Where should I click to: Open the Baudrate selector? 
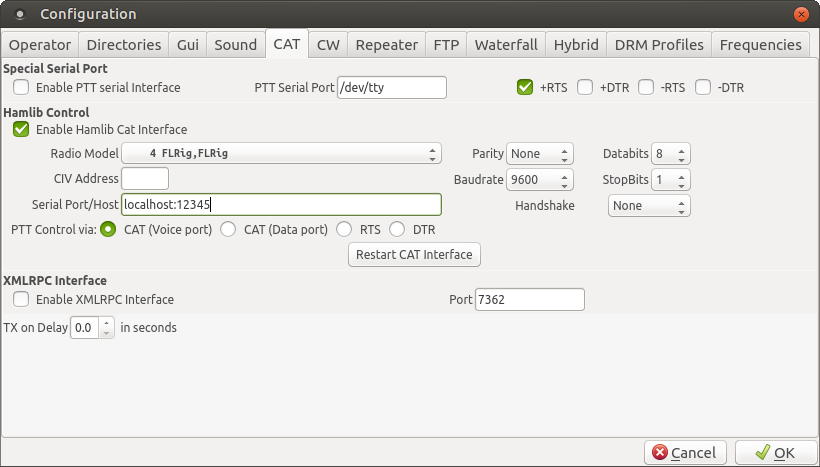click(539, 180)
